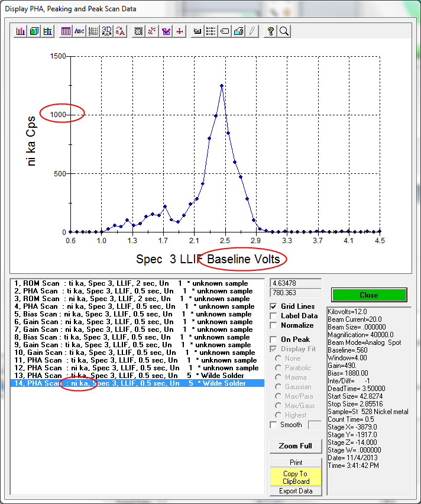Click the printer icon in toolbar

(x=238, y=31)
